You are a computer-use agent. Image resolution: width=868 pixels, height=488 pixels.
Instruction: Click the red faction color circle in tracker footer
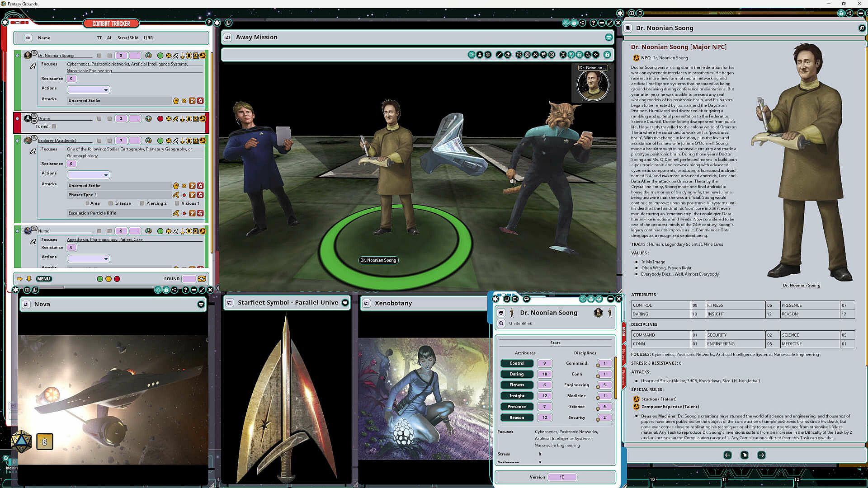tap(117, 279)
